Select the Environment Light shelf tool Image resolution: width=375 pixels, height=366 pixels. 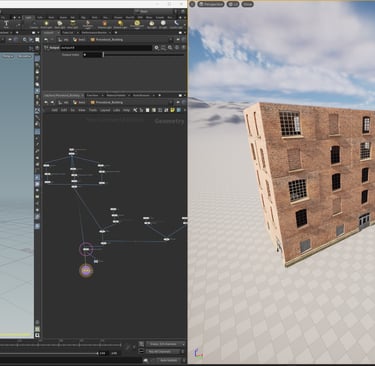pos(137,25)
